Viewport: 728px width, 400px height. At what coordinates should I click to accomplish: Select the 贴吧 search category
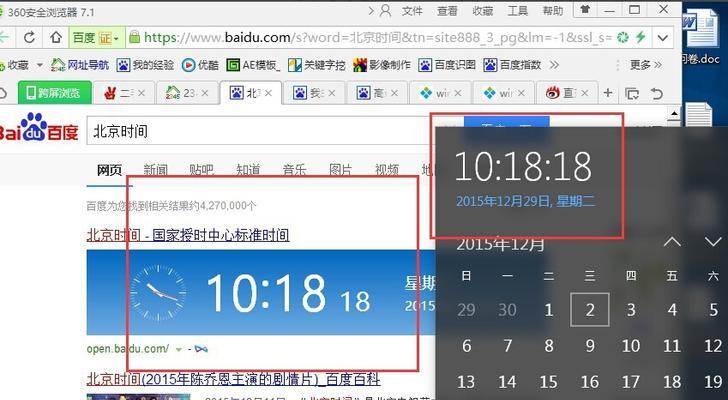(x=202, y=170)
